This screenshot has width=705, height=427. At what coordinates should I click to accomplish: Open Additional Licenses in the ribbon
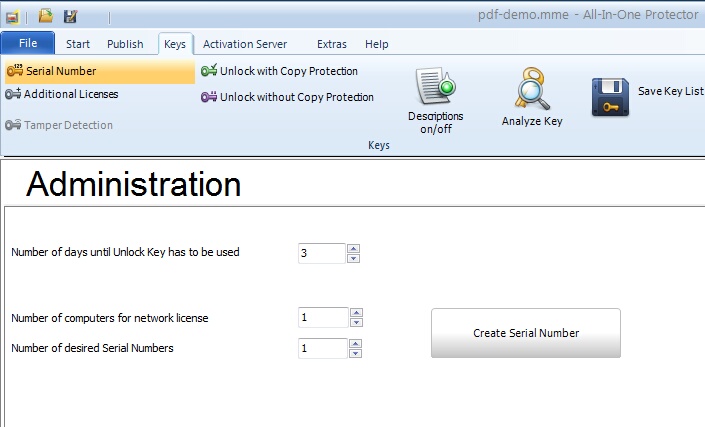(x=70, y=94)
